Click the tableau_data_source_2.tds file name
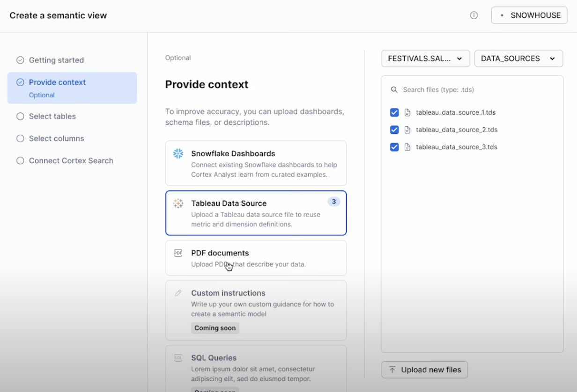This screenshot has height=392, width=577. click(x=457, y=130)
